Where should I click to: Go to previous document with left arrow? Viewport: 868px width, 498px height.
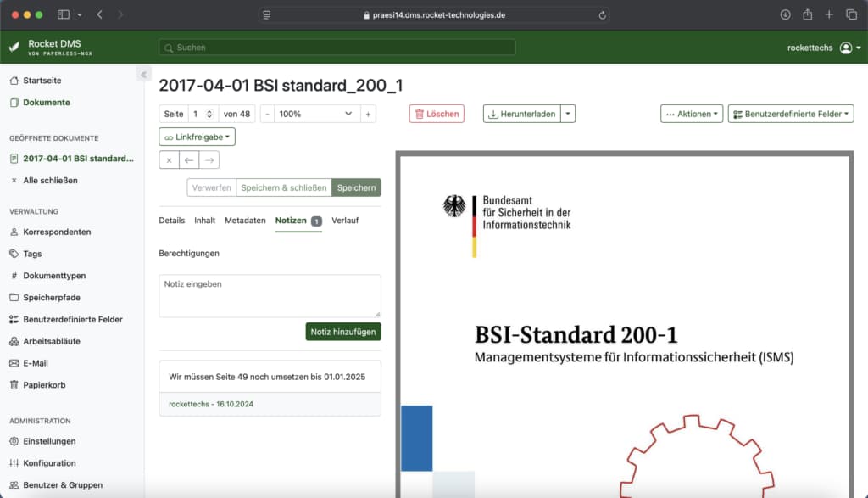(189, 160)
